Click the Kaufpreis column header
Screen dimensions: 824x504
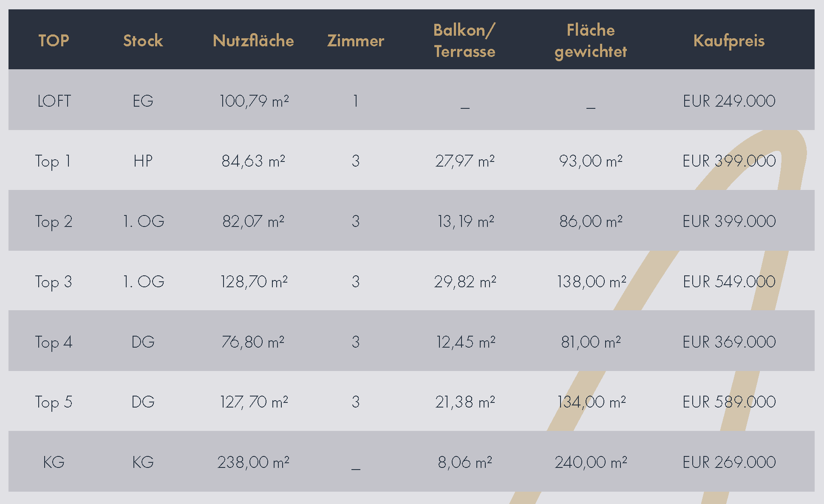729,41
